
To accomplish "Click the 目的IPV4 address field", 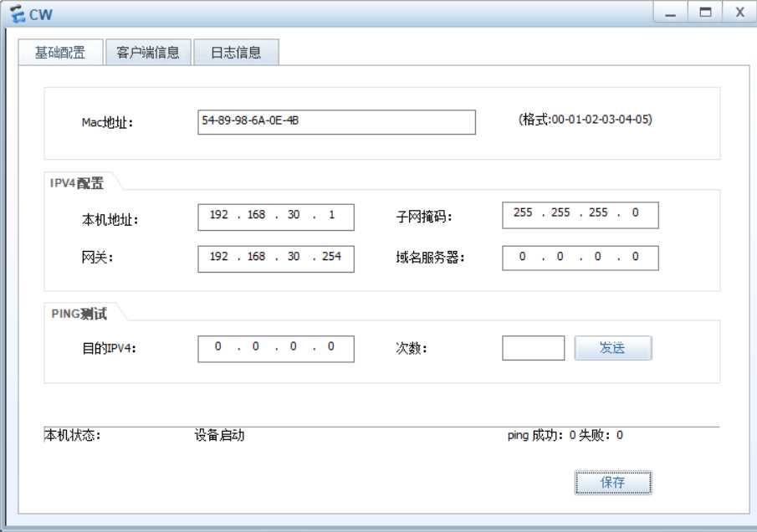I will pyautogui.click(x=276, y=349).
